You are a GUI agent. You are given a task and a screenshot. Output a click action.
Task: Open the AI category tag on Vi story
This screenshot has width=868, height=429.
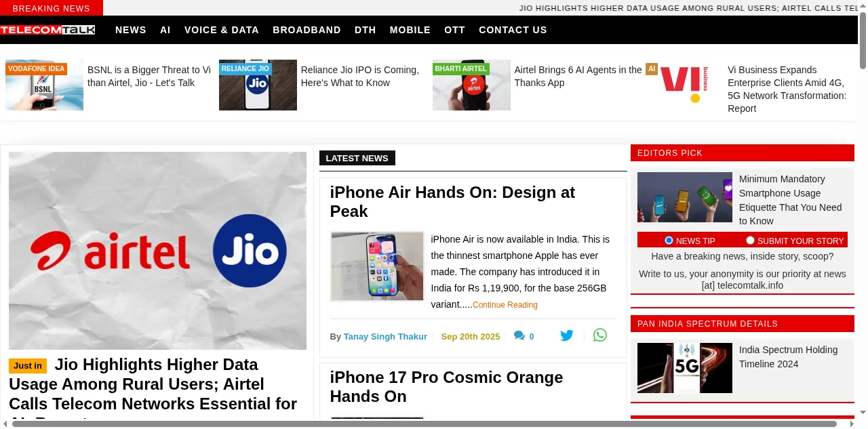click(x=652, y=68)
